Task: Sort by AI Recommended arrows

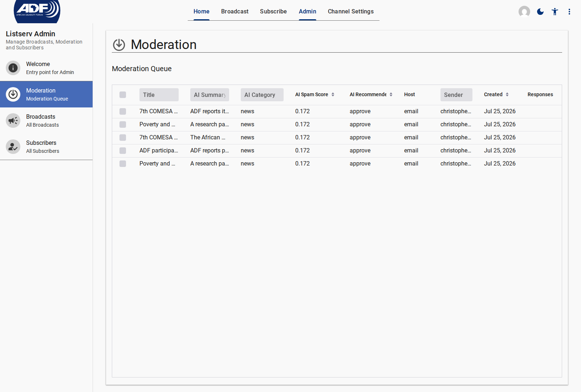Action: coord(391,94)
